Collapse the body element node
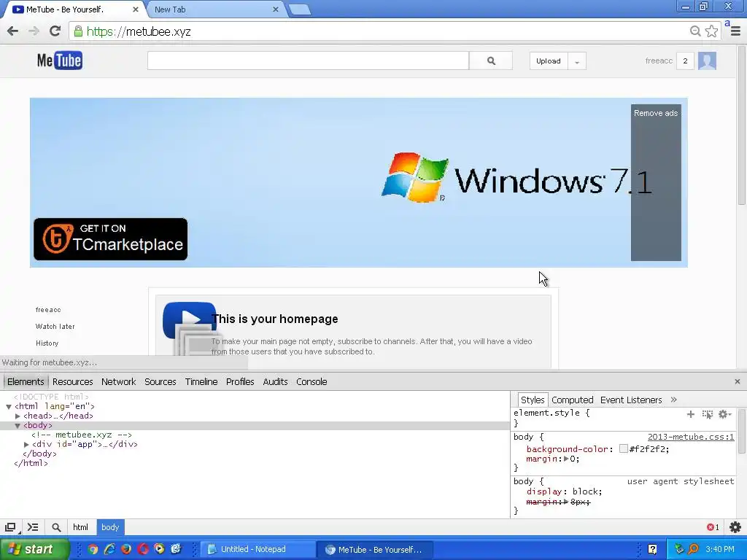 (18, 426)
